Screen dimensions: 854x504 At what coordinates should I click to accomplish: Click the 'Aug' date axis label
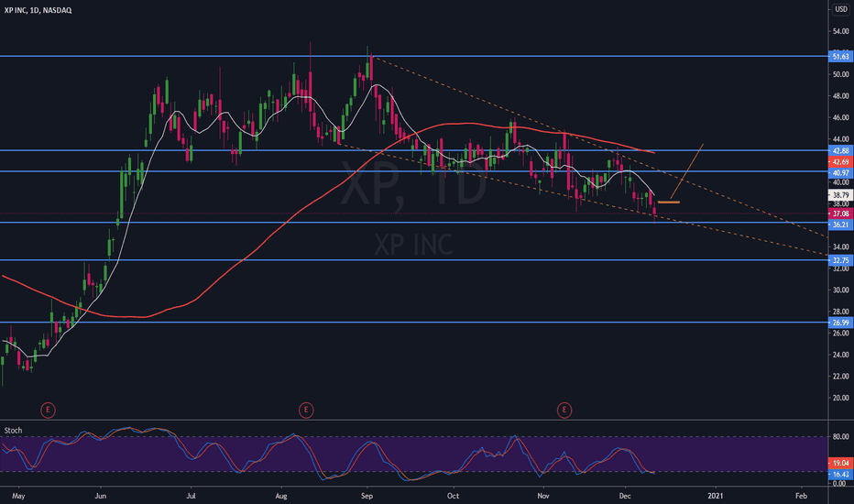point(281,496)
